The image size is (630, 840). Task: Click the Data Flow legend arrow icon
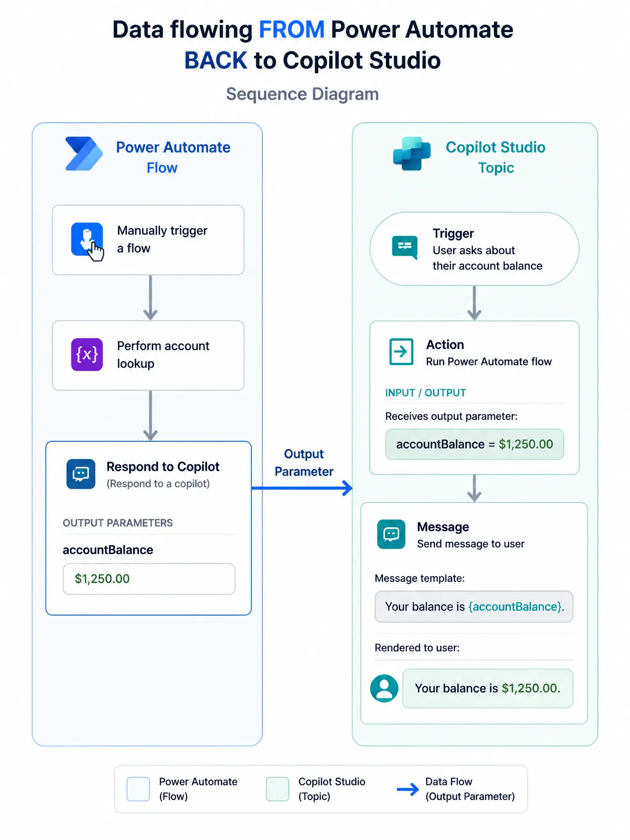tap(408, 789)
